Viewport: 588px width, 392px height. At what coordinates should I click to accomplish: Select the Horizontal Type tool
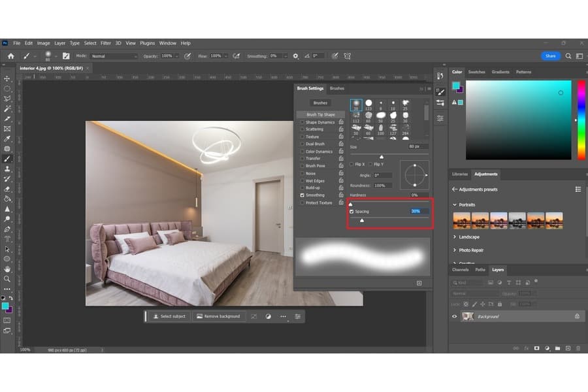tap(7, 239)
